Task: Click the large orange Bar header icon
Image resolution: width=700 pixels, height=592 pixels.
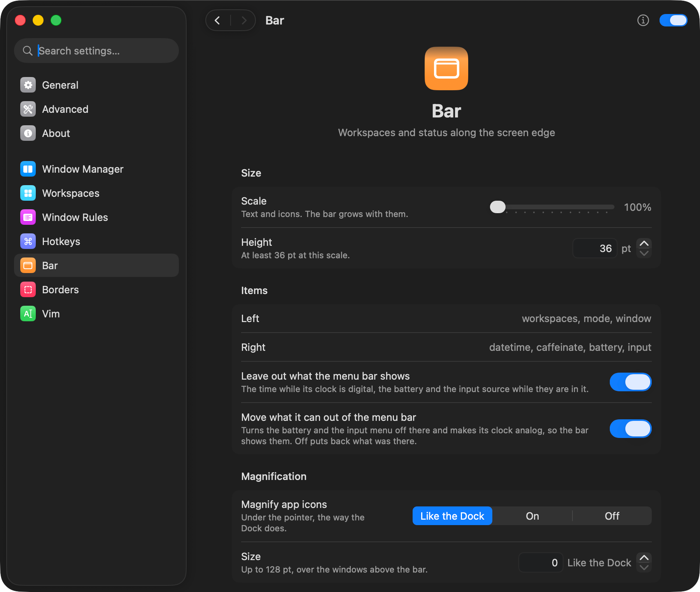Action: click(x=446, y=68)
